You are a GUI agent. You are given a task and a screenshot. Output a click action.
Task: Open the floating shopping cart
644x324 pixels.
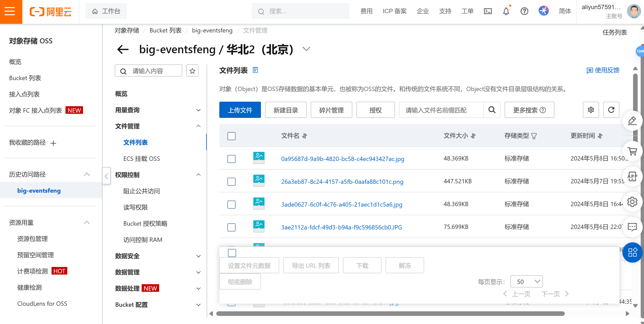click(x=632, y=151)
